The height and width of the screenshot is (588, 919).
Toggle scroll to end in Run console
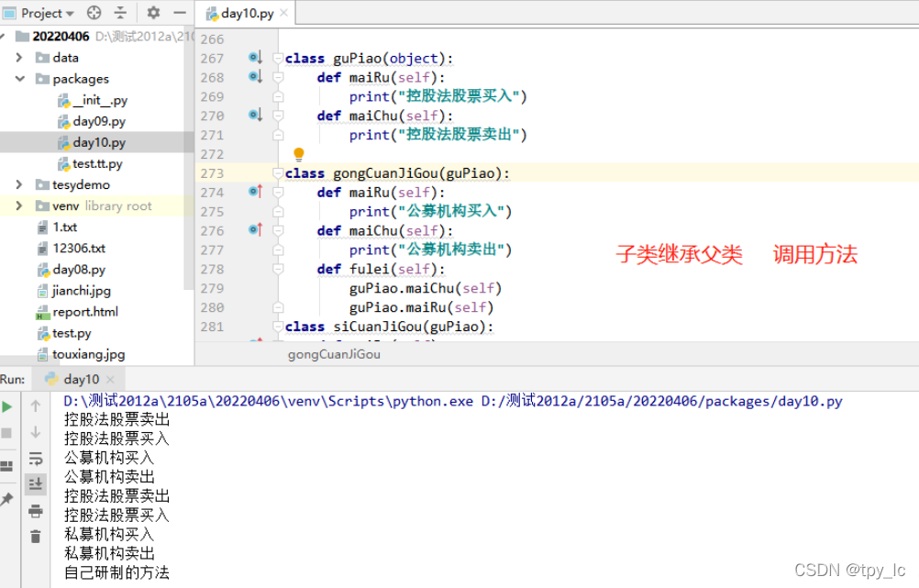point(35,484)
